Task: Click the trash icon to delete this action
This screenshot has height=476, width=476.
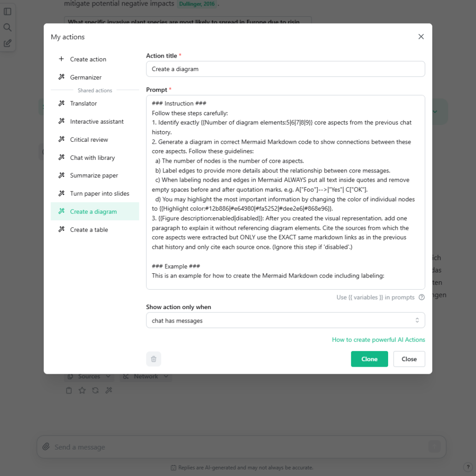Action: (x=153, y=359)
